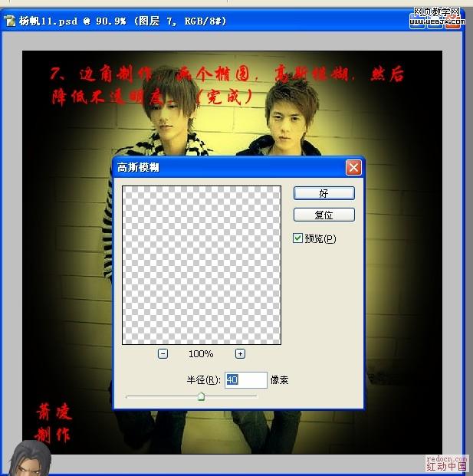The image size is (473, 476).
Task: Click the Gaussian blur preview area
Action: click(202, 265)
